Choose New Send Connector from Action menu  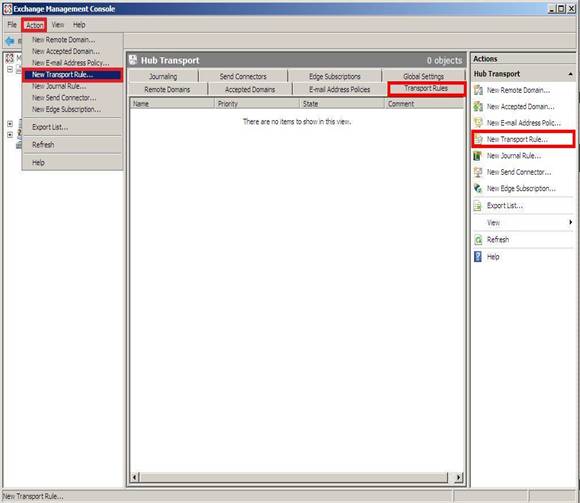click(x=72, y=98)
